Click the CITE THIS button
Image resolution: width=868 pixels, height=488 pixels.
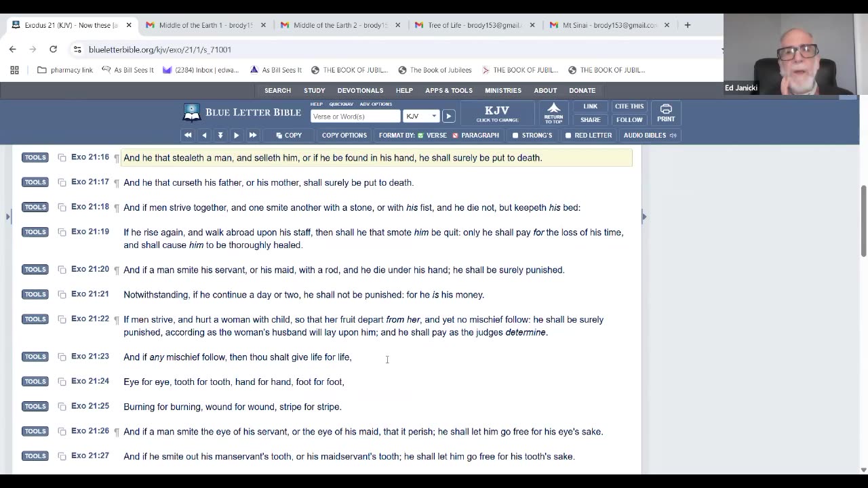click(629, 106)
